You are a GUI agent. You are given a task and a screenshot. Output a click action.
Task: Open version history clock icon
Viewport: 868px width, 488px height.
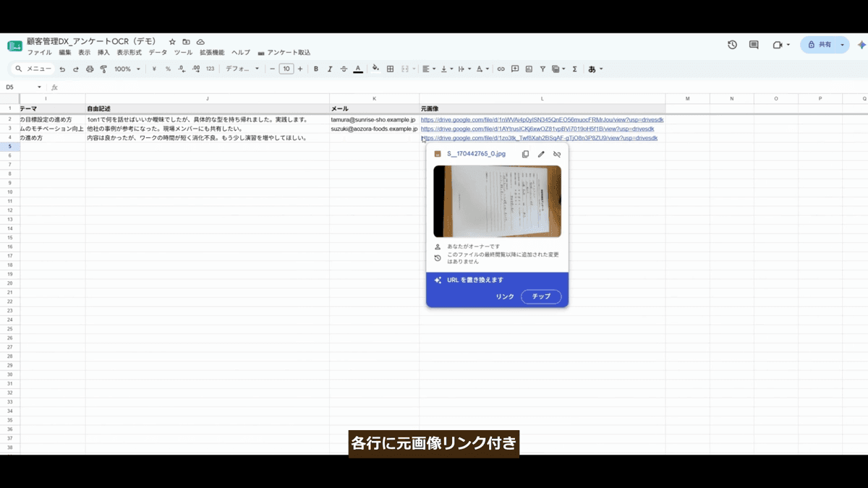(732, 45)
